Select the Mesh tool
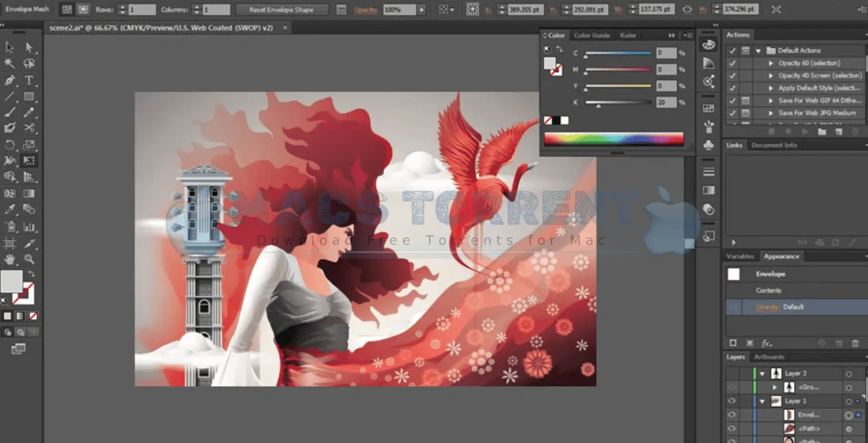The width and height of the screenshot is (868, 443). pos(10,193)
